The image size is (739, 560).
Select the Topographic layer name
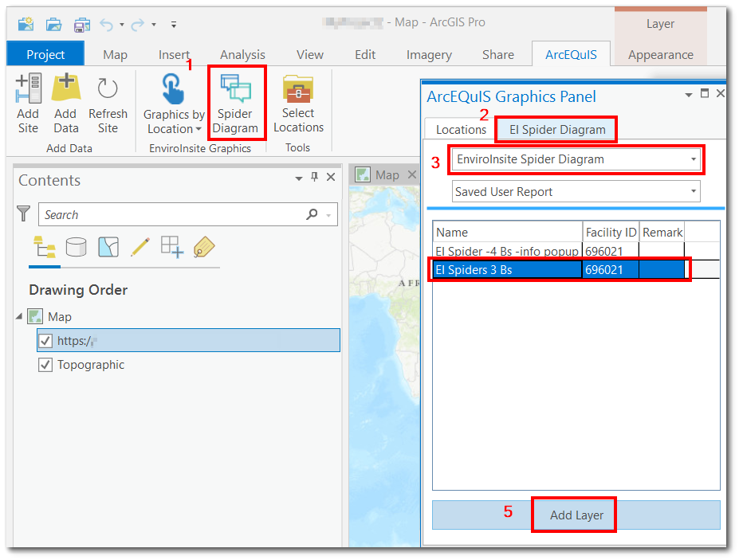point(91,365)
